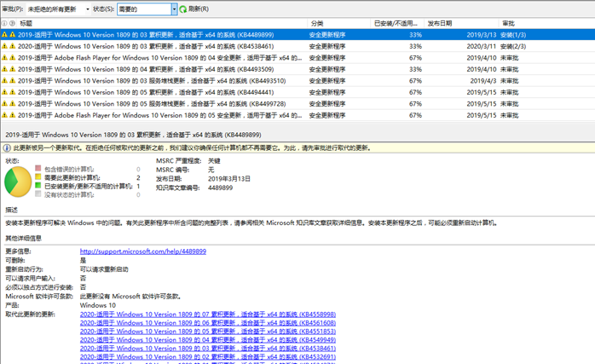The height and width of the screenshot is (364, 595).
Task: Select the KB4538461 cumulative update row
Action: [297, 46]
